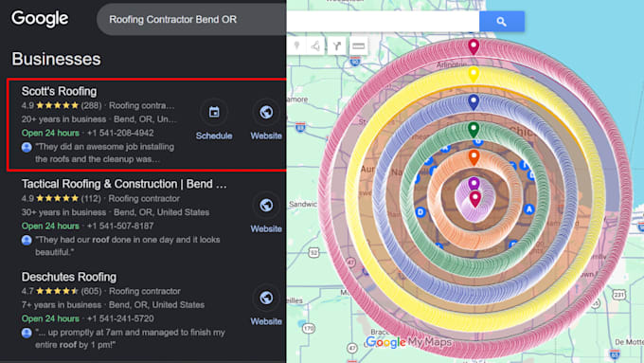The width and height of the screenshot is (644, 363).
Task: Click '7+ years in business' for Deschutes Roofing
Action: pyautogui.click(x=62, y=305)
